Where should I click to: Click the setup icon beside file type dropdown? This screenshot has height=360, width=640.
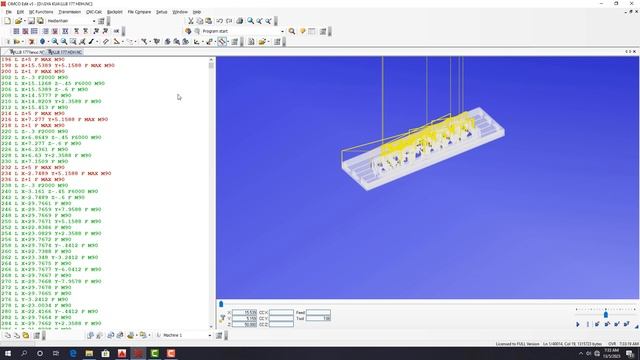101,21
